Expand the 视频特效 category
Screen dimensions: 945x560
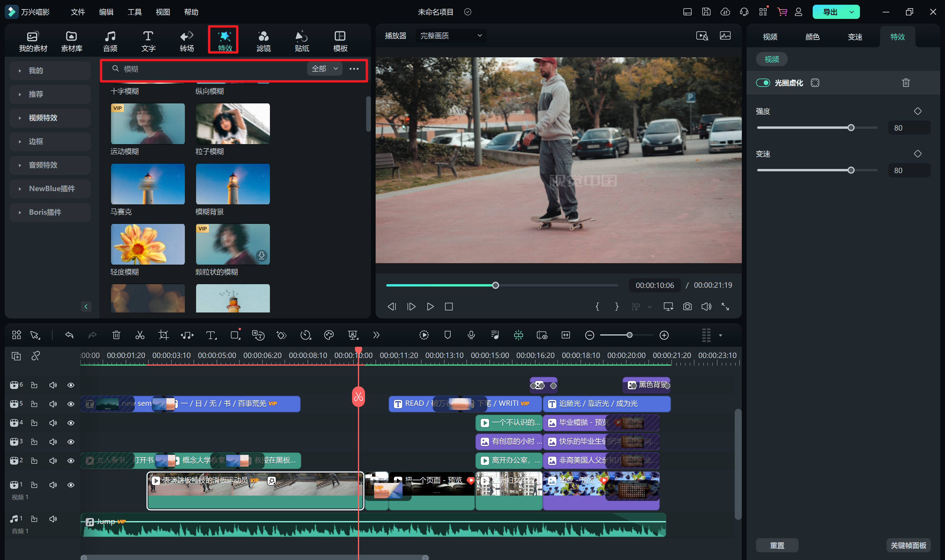[x=50, y=118]
